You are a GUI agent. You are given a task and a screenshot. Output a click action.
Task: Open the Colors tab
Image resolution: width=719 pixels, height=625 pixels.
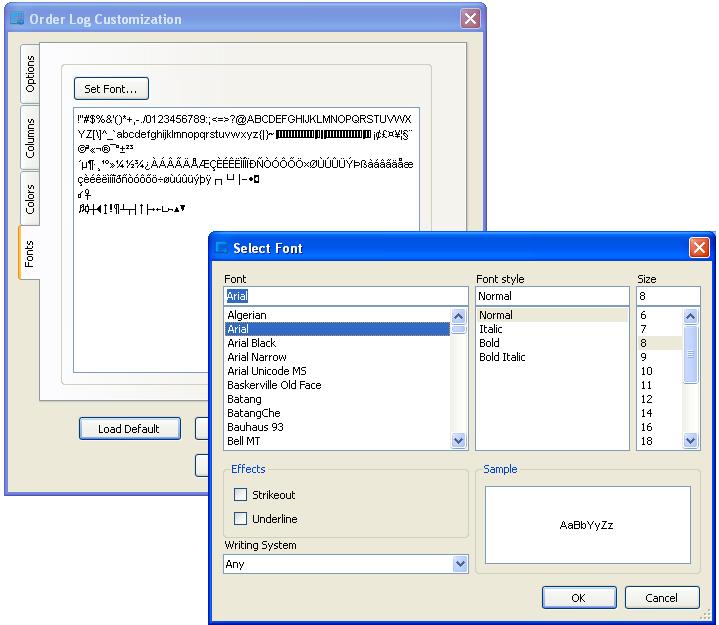tap(30, 198)
